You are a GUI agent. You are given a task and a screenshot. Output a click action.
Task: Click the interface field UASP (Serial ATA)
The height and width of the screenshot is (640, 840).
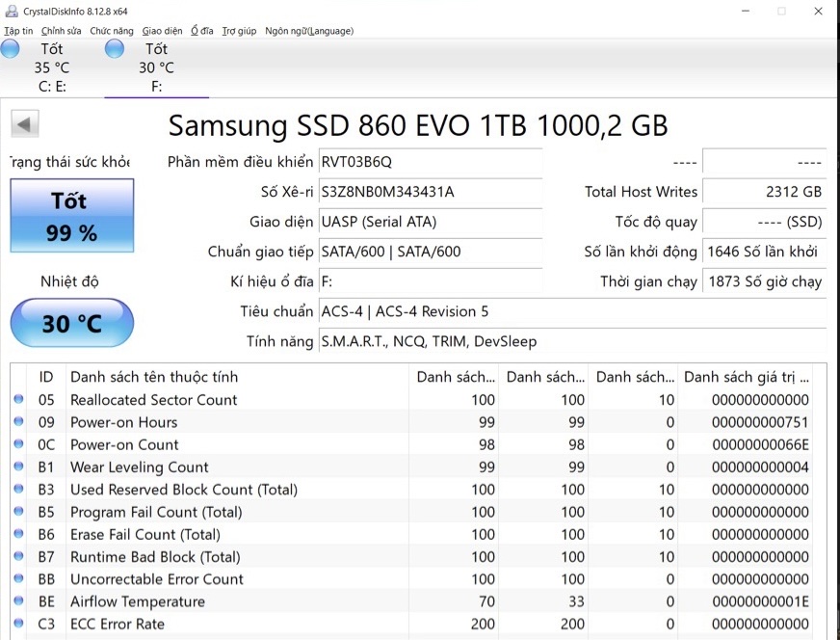tap(431, 222)
